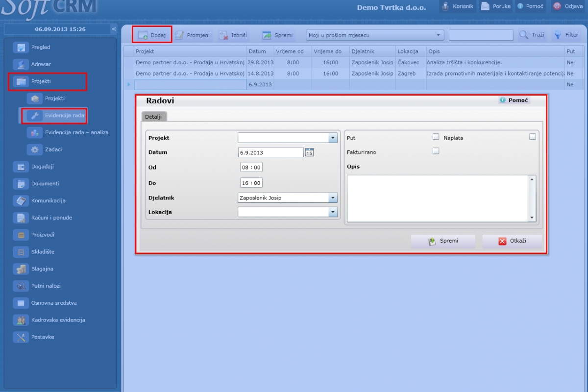588x392 pixels.
Task: Click the Odjava logout icon
Action: 557,6
